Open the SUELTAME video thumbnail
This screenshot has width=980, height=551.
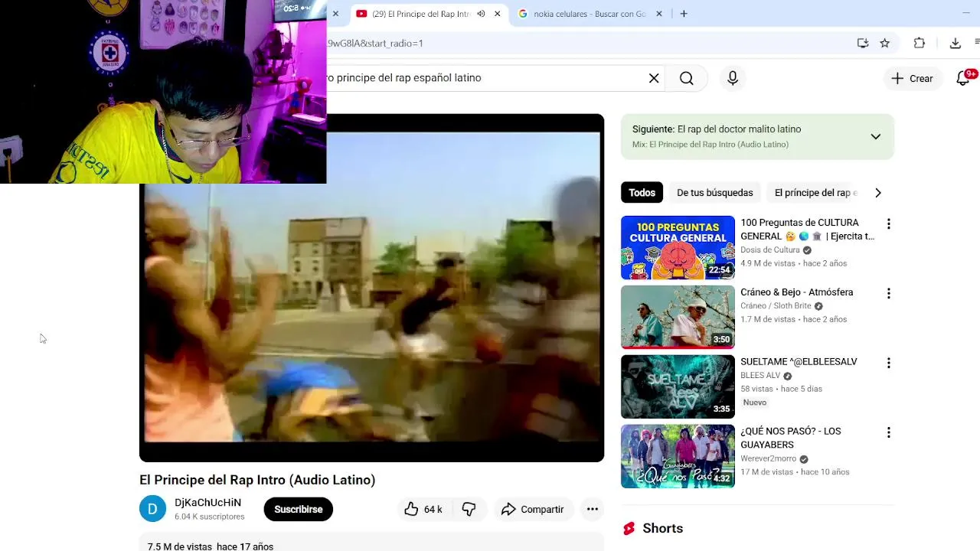(678, 387)
